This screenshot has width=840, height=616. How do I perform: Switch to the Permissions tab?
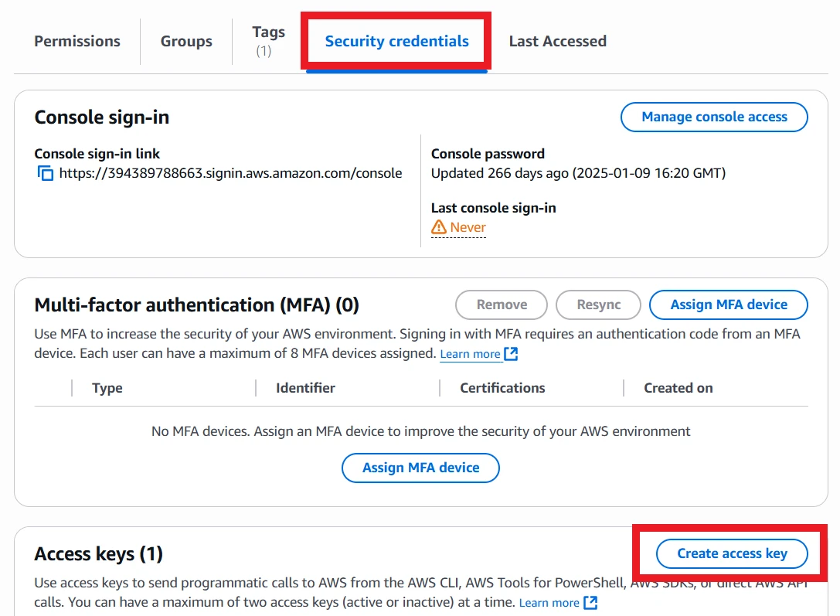click(77, 41)
